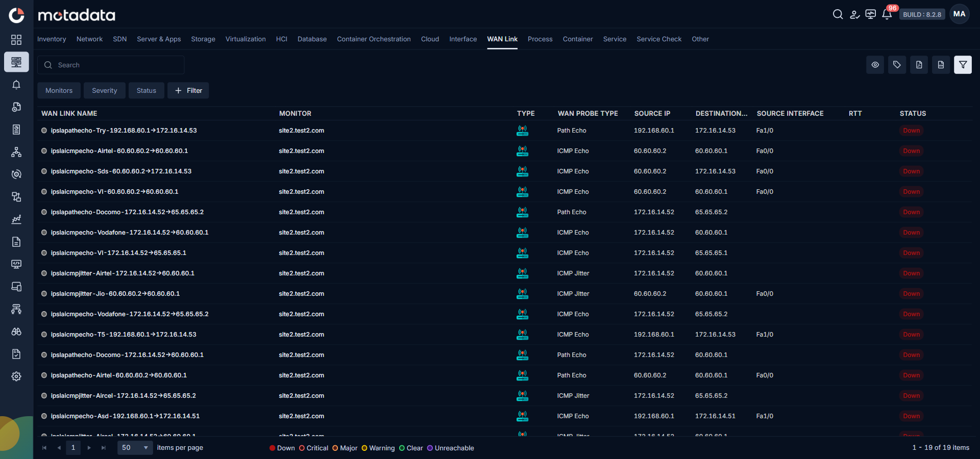Toggle the Unreachable severity legend filter
The width and height of the screenshot is (980, 459).
coord(451,448)
